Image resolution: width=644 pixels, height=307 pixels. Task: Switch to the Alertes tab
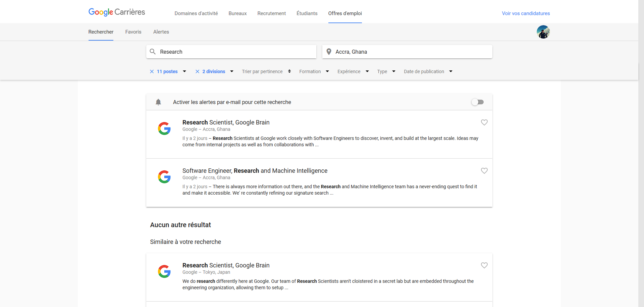coord(161,32)
